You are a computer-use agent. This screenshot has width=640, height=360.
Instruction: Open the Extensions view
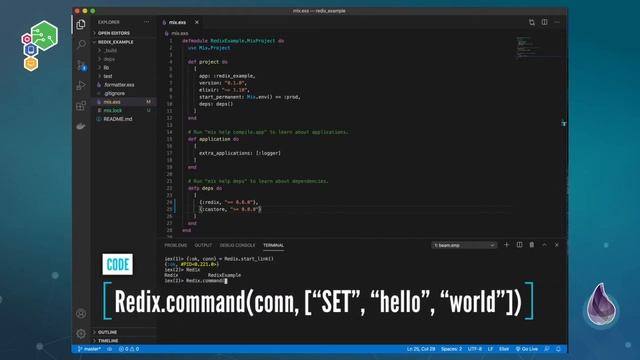pos(81,106)
